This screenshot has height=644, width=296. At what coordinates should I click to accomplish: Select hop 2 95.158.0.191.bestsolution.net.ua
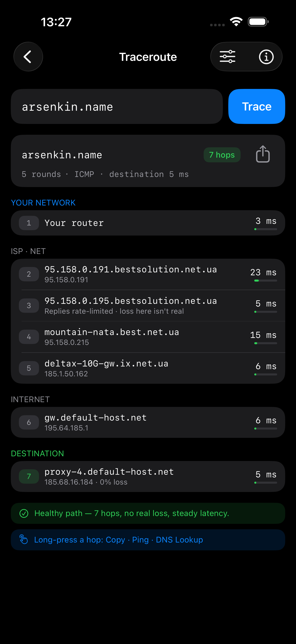[x=148, y=274]
